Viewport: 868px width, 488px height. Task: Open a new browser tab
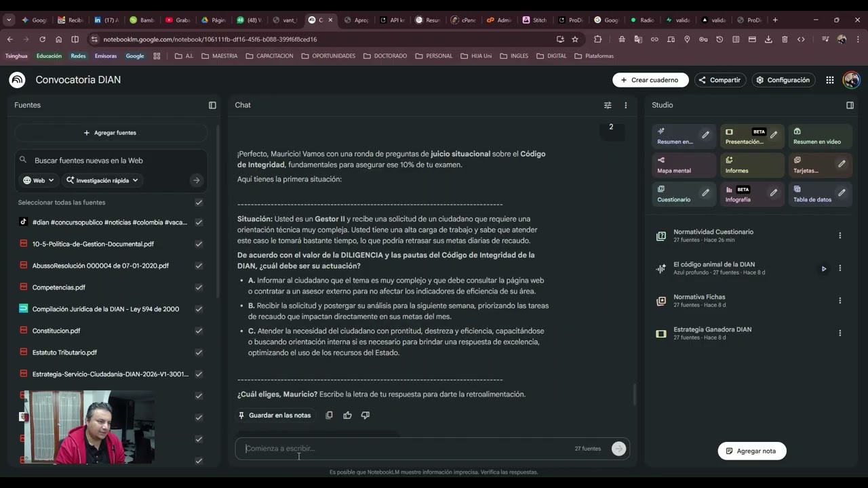coord(775,20)
